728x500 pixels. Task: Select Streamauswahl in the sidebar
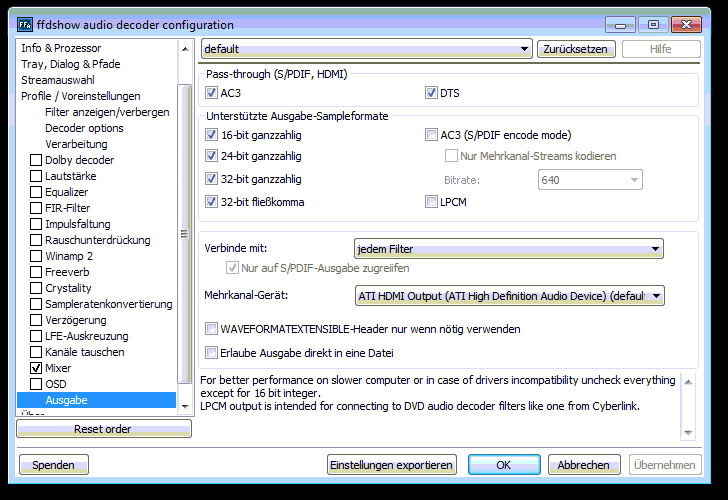58,80
